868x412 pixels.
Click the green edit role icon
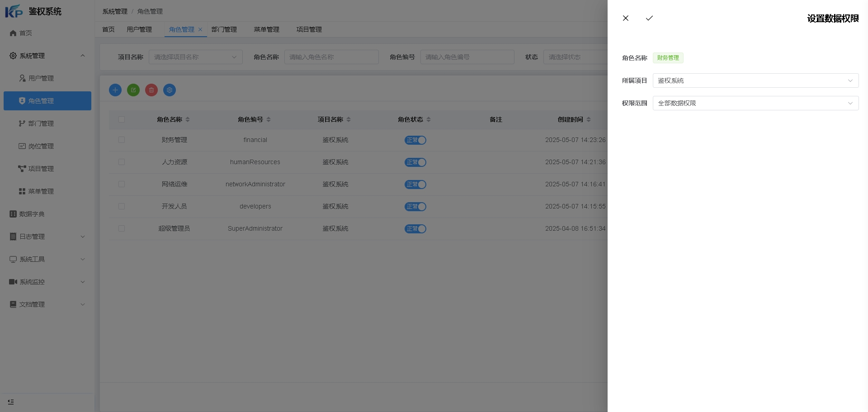[x=133, y=90]
